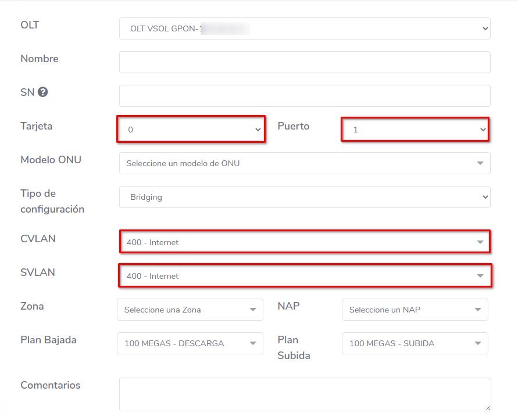Viewport: 518px width, 420px height.
Task: Open Plan Subida 100 MEGAS - SUBIDA dropdown
Action: 415,343
